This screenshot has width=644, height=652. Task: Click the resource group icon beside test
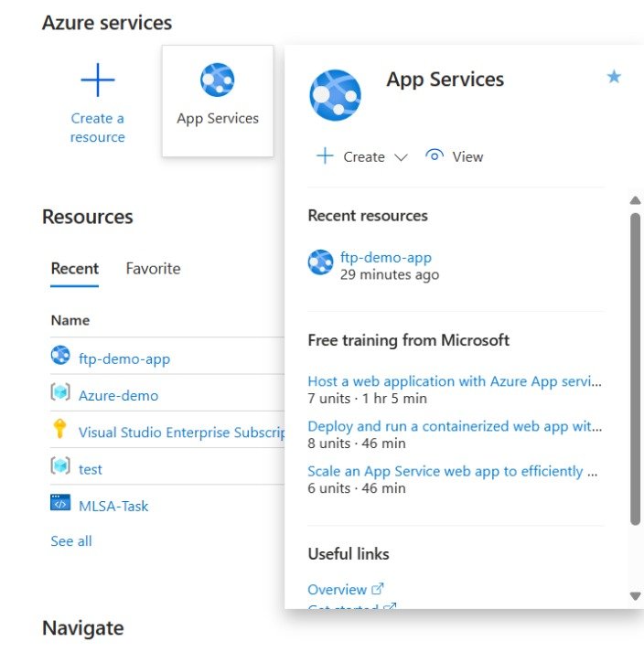[x=60, y=465]
